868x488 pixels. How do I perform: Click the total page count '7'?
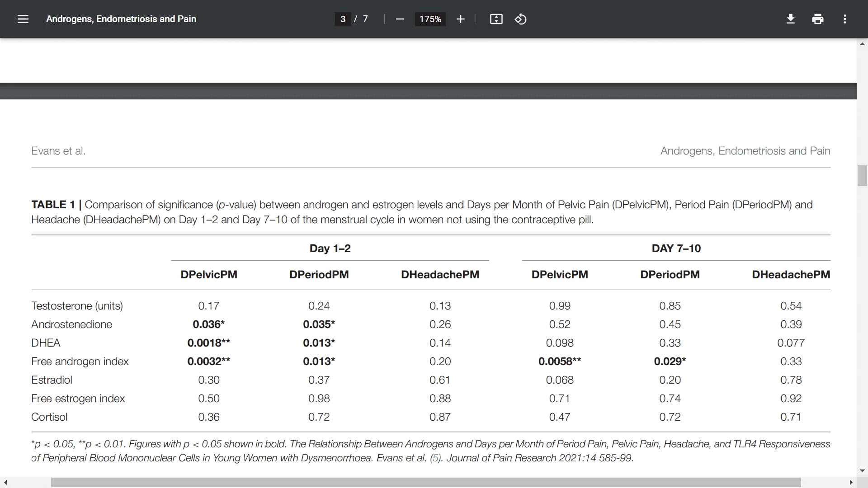point(365,19)
